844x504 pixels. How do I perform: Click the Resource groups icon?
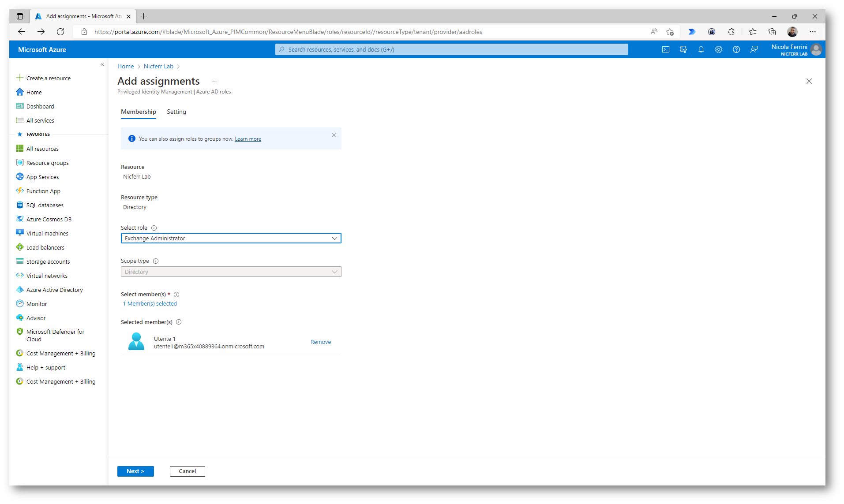point(20,163)
